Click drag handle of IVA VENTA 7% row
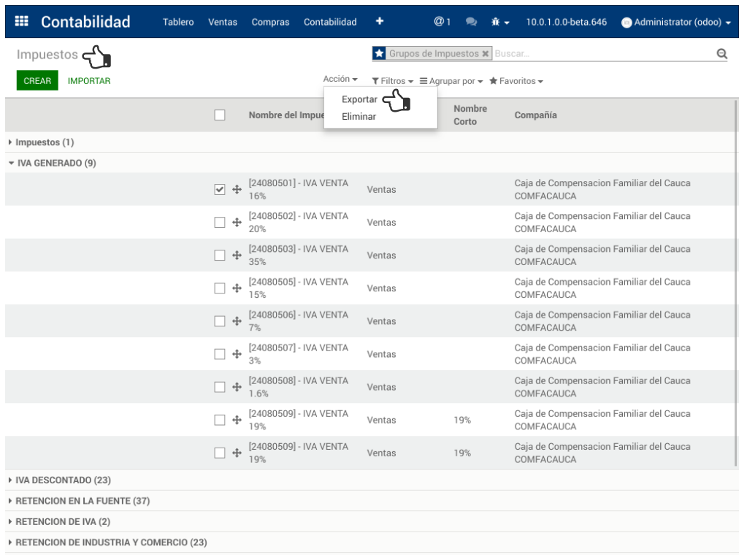Viewport: 747px width, 560px height. pyautogui.click(x=237, y=321)
